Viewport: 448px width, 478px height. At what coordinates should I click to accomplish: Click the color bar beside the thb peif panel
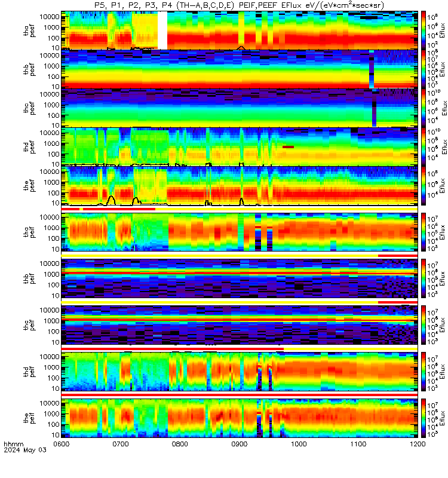424,278
